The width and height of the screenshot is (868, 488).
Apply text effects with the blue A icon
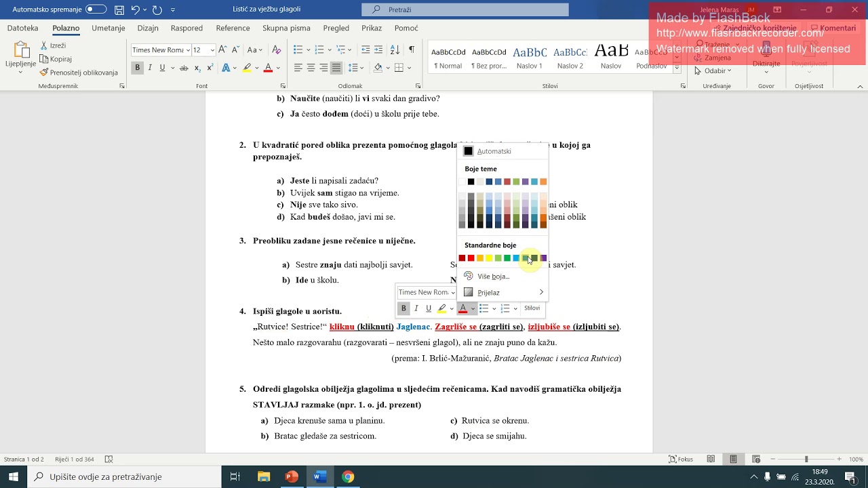pyautogui.click(x=226, y=68)
